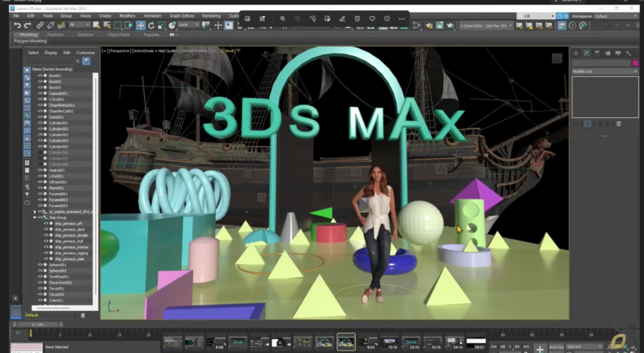The width and height of the screenshot is (644, 353).
Task: Open the Display tab monitor icon
Action: click(x=618, y=53)
